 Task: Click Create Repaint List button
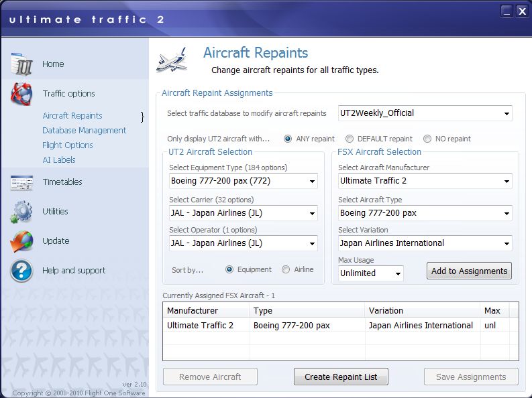point(341,377)
